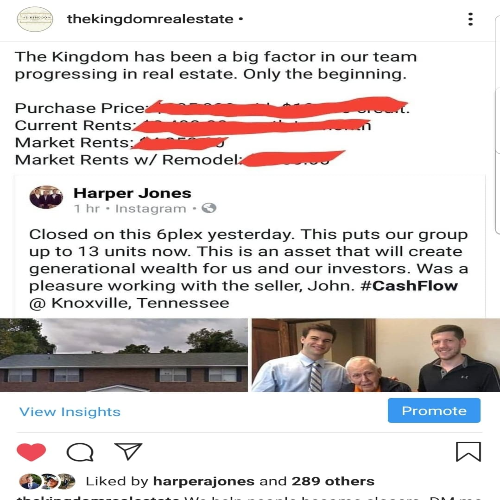Click the Harper Jones profile picture

tap(46, 197)
